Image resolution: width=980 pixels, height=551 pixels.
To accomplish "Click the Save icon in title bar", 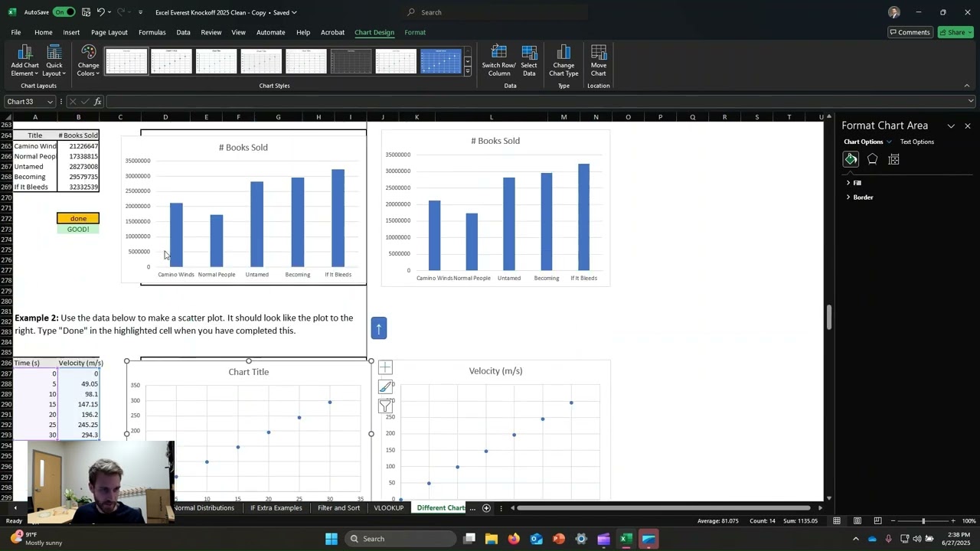I will [86, 12].
